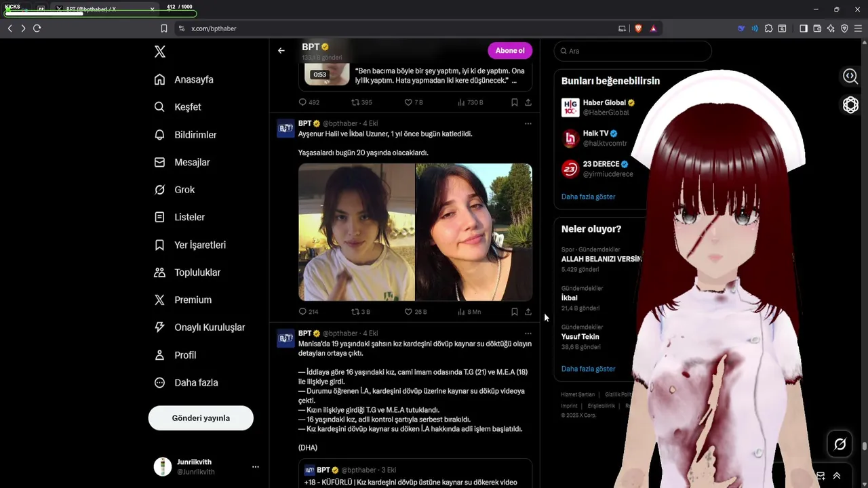Close the BPT (@bpthaber) / X tab
This screenshot has height=488, width=868.
click(x=152, y=9)
